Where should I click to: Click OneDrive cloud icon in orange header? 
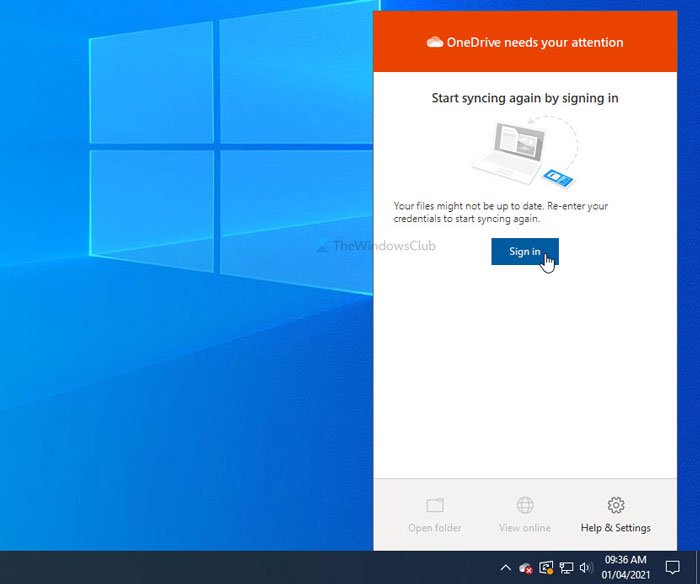coord(435,42)
